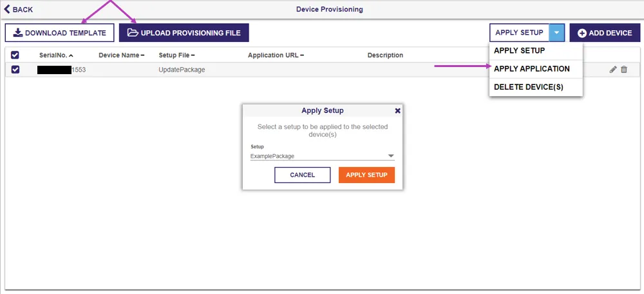
Task: Choose Apply Setup from the dropdown menu
Action: coord(536,50)
